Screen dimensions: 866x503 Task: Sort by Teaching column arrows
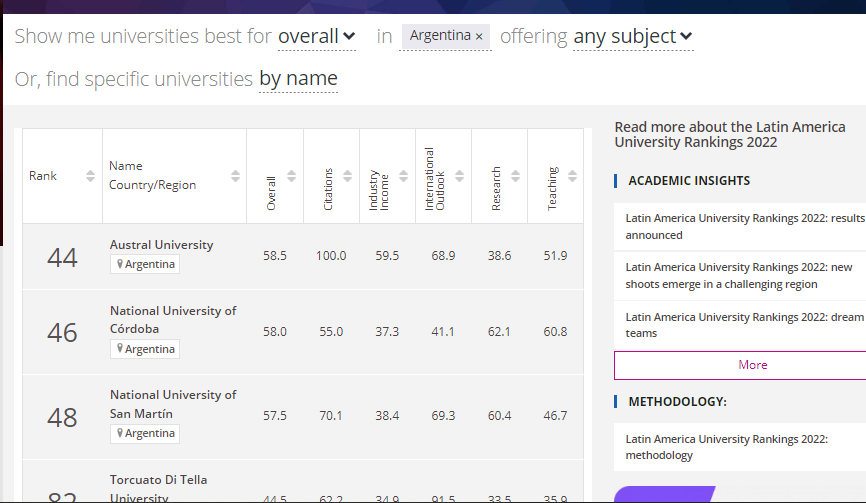[573, 176]
